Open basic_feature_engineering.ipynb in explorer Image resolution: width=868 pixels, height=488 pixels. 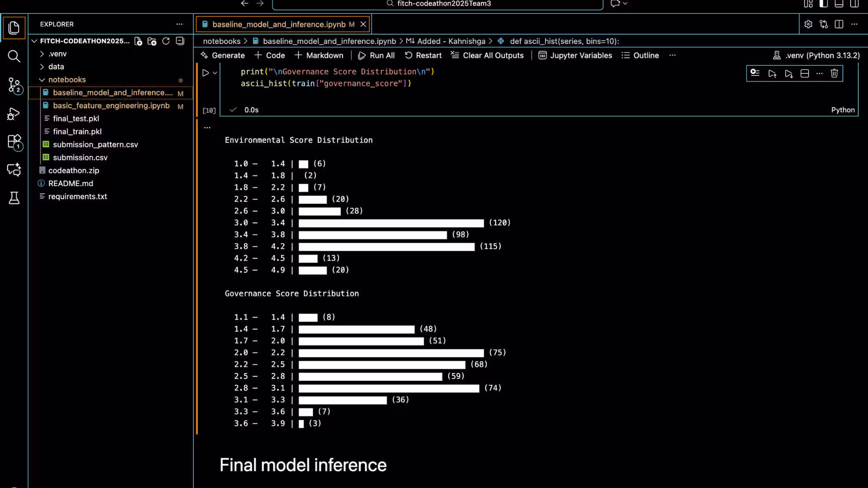(111, 106)
